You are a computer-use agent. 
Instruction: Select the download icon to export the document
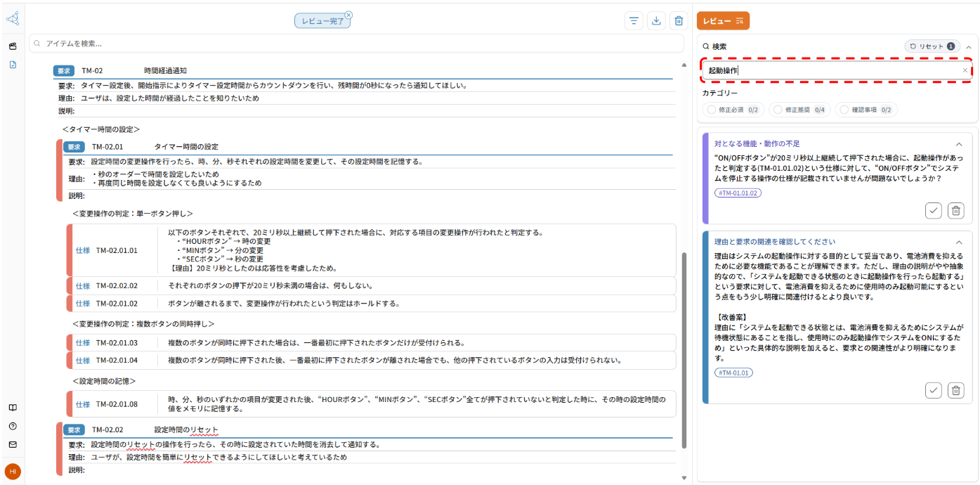click(656, 20)
